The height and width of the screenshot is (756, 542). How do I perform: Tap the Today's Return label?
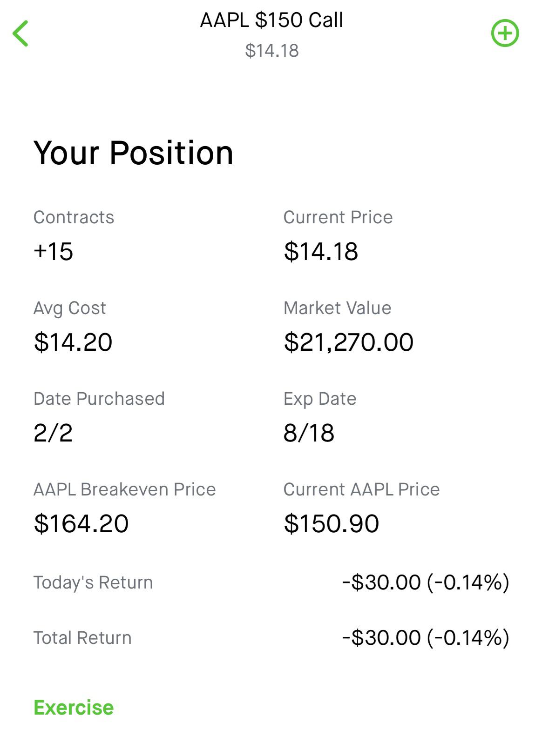(93, 582)
